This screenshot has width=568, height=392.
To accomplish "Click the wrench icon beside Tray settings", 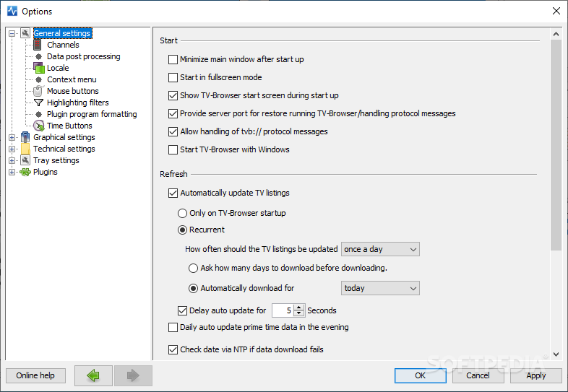I will (25, 160).
